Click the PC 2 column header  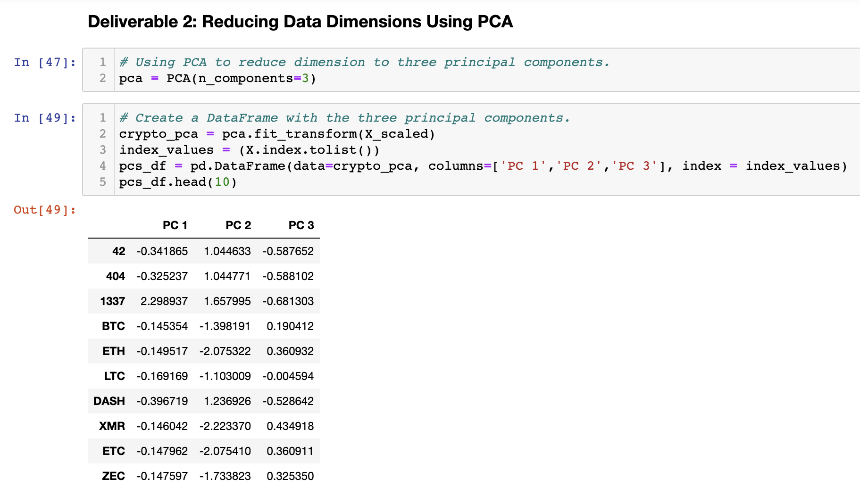point(238,225)
